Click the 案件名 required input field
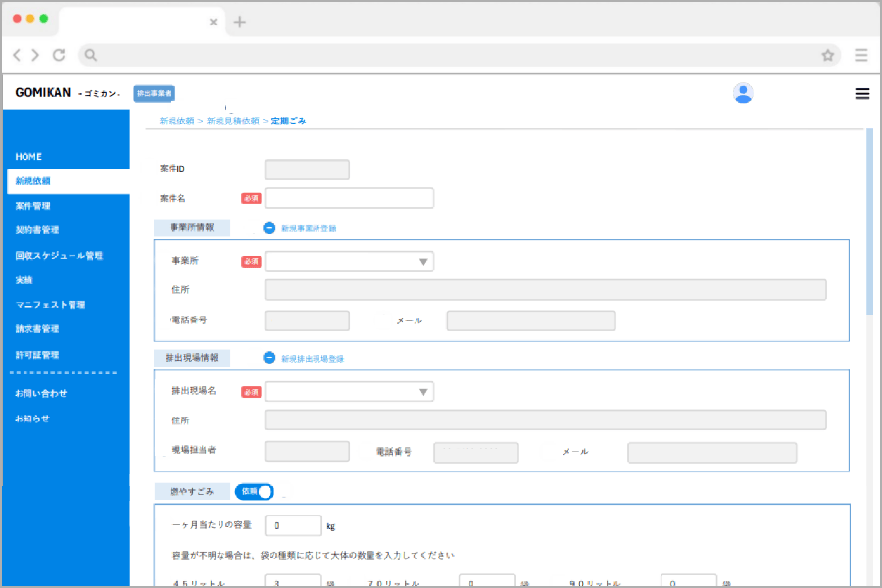The image size is (882, 588). tap(349, 197)
